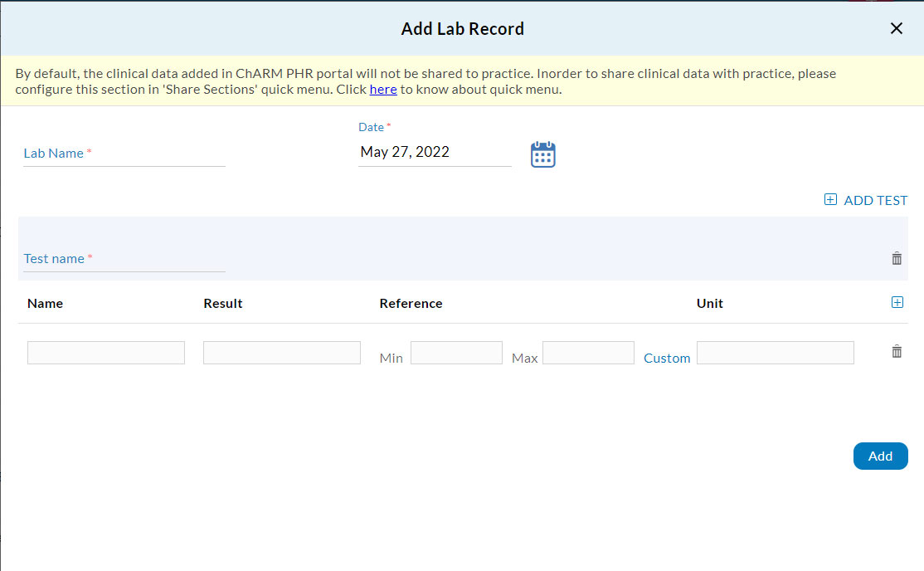The image size is (924, 571).
Task: Click the Max reference value field
Action: [588, 352]
